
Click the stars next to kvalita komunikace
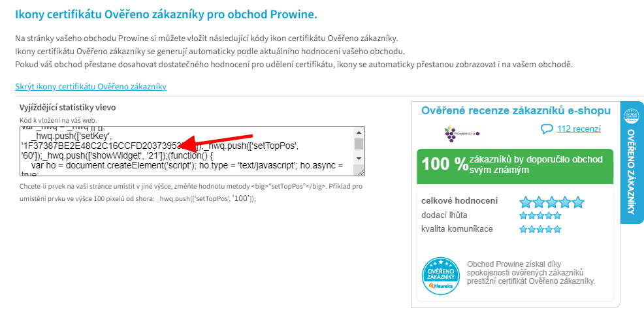[540, 230]
